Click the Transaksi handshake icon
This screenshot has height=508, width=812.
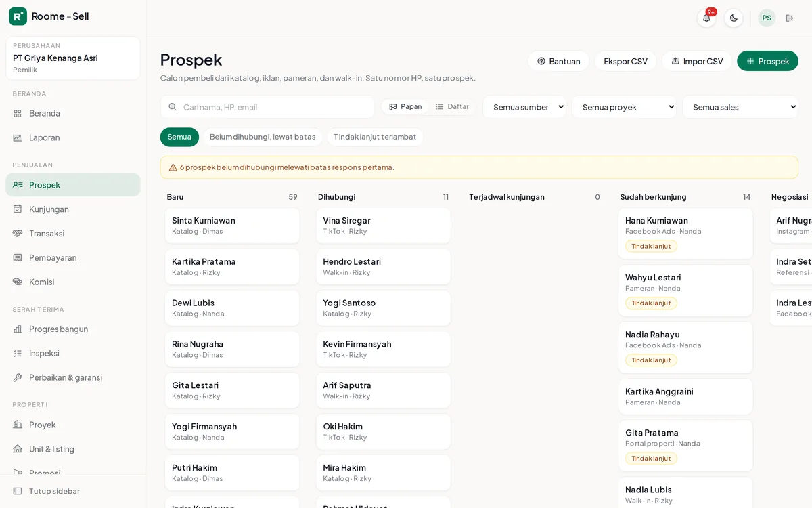[18, 234]
